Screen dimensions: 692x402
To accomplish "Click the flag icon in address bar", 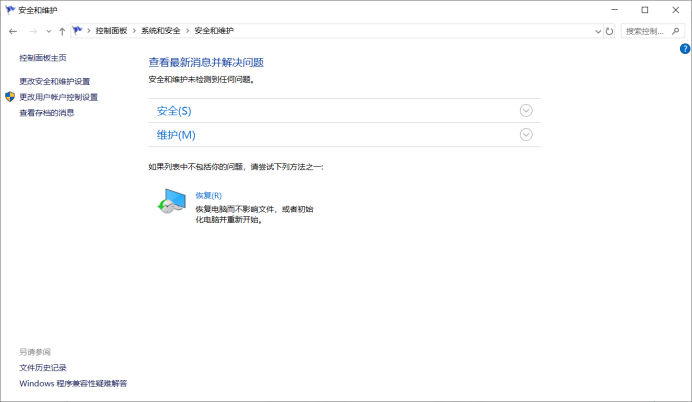I will pos(78,31).
